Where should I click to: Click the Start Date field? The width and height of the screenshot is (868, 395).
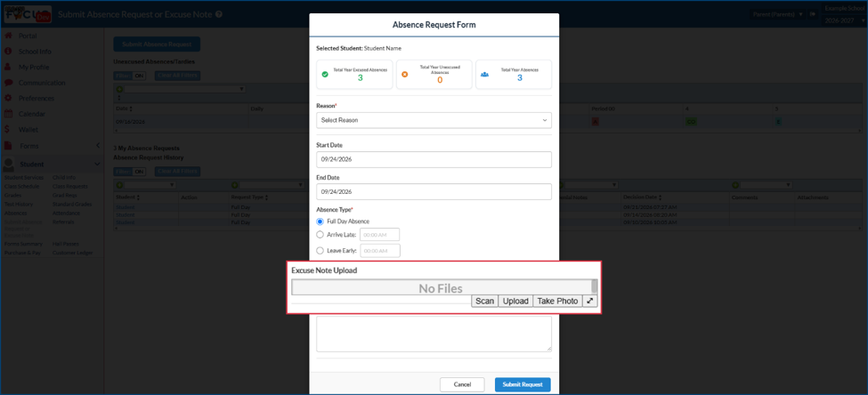point(434,159)
